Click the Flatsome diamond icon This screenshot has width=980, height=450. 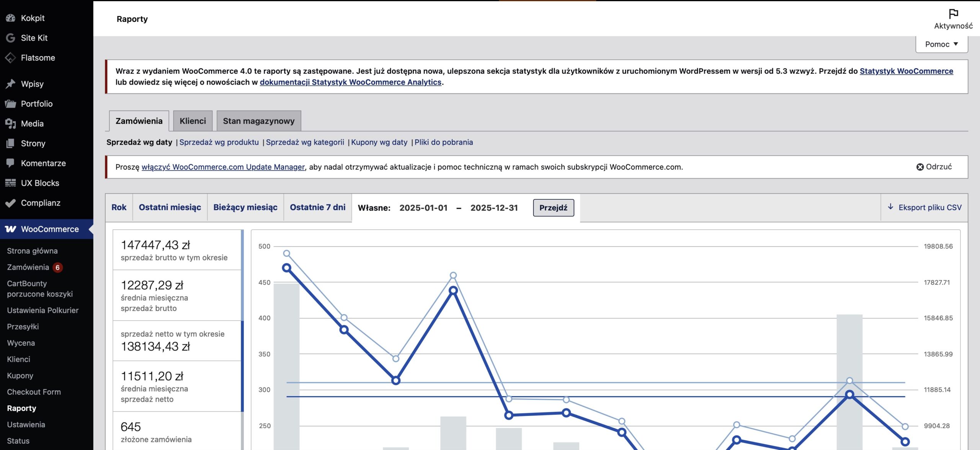pos(10,58)
